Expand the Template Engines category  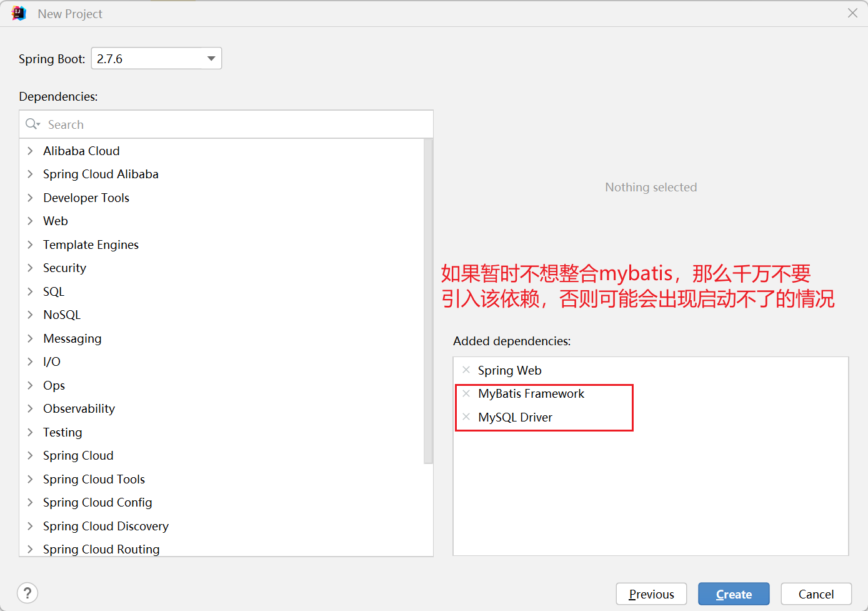pyautogui.click(x=30, y=245)
